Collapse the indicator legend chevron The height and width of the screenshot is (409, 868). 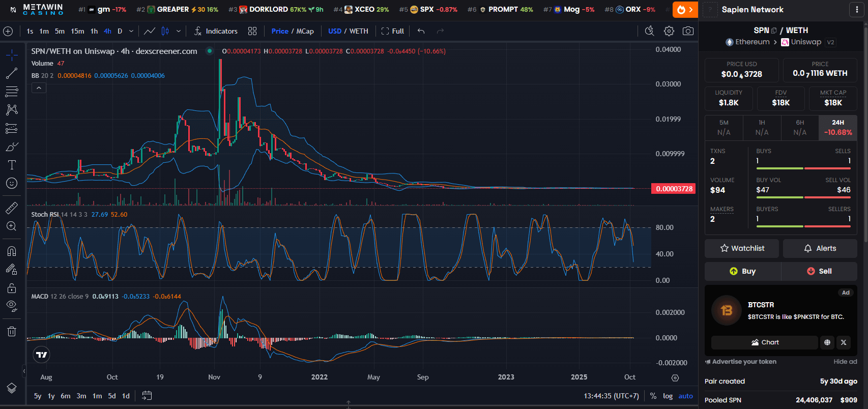(x=39, y=88)
